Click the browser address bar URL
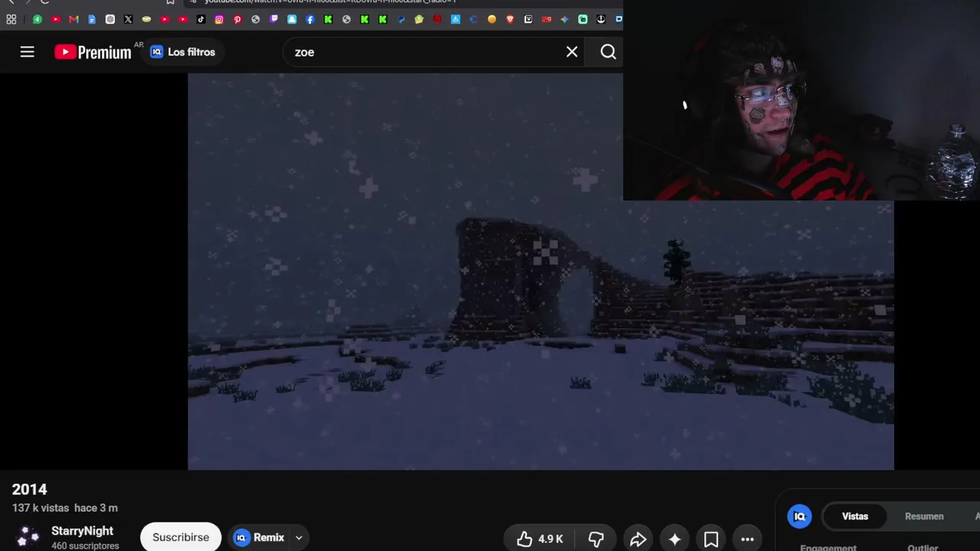980x551 pixels. point(330,2)
